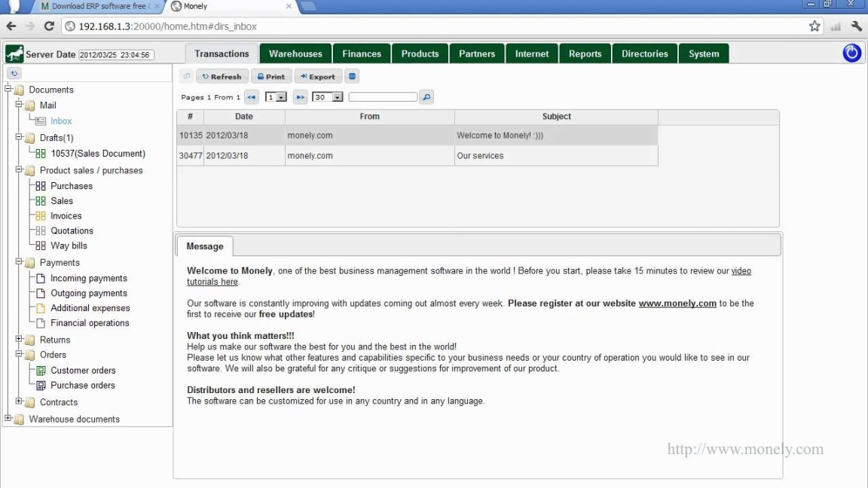Click the Export button
This screenshot has width=868, height=488.
pos(318,76)
